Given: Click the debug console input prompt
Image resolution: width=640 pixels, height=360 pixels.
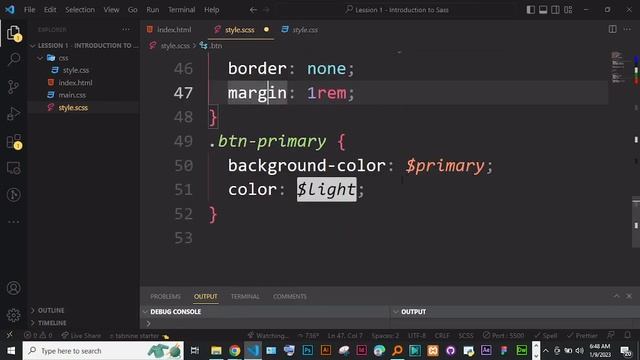Looking at the screenshot, I should pyautogui.click(x=265, y=324).
